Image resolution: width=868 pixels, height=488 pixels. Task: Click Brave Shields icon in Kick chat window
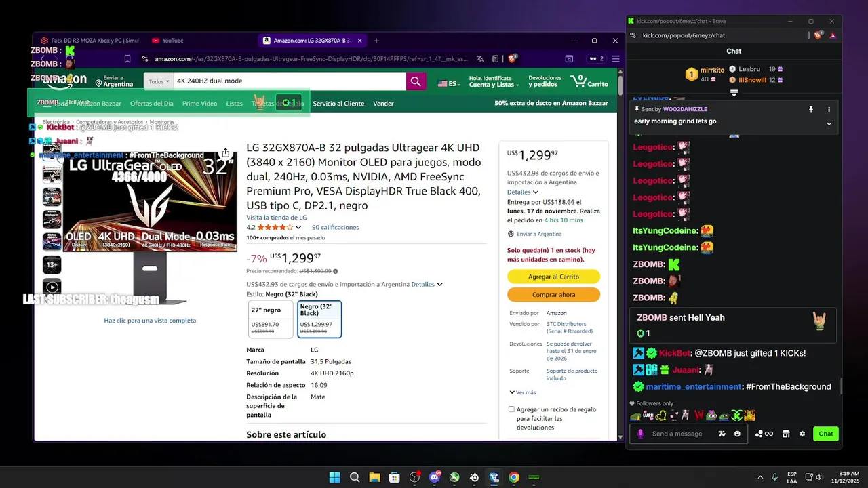(818, 35)
